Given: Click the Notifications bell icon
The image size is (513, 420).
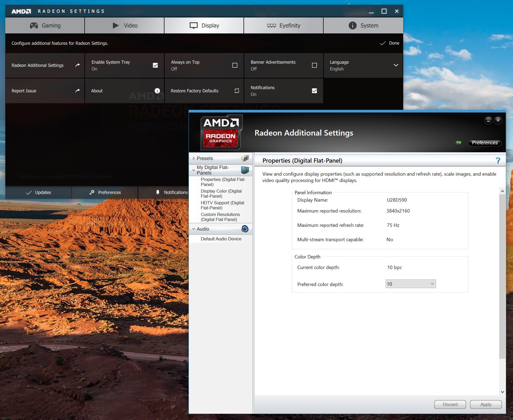Looking at the screenshot, I should (x=158, y=192).
